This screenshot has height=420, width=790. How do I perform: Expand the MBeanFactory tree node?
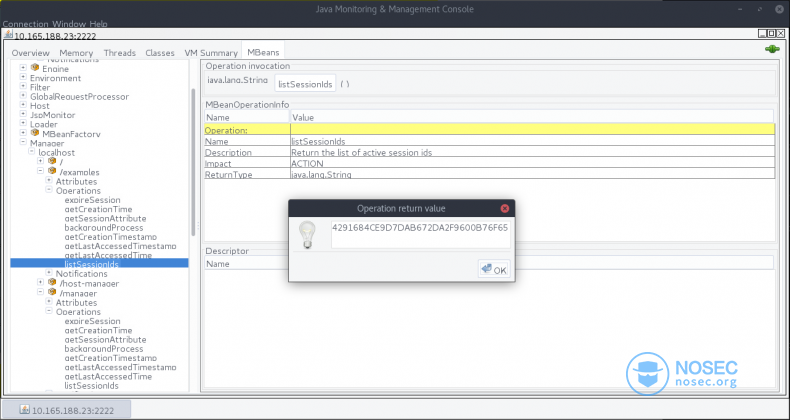[23, 132]
